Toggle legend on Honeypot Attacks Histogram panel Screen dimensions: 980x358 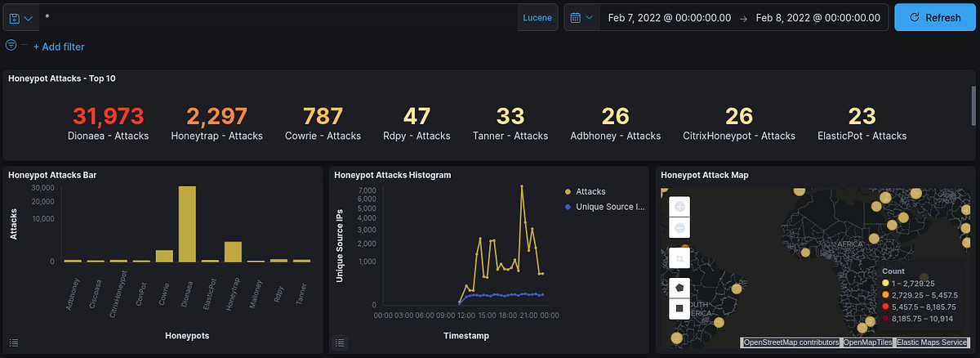point(341,342)
